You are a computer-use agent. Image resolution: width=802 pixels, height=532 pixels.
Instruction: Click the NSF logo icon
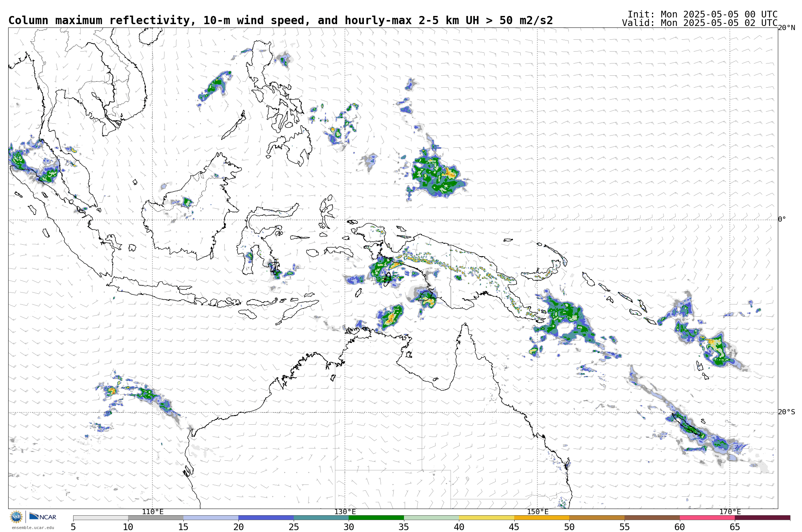(16, 516)
